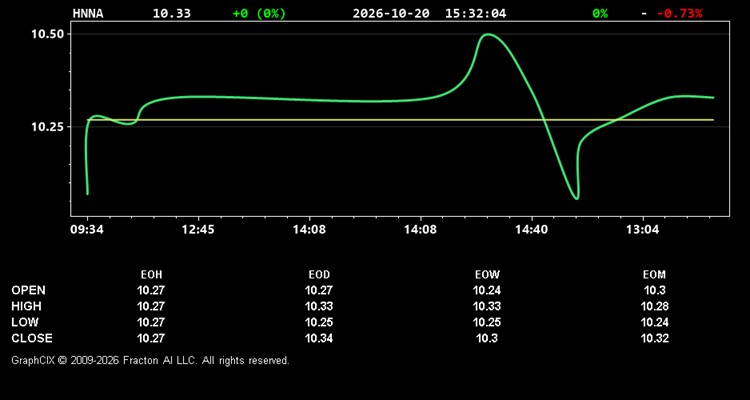Image resolution: width=750 pixels, height=400 pixels.
Task: Click the GraphCIX copyright notice
Action: 150,360
